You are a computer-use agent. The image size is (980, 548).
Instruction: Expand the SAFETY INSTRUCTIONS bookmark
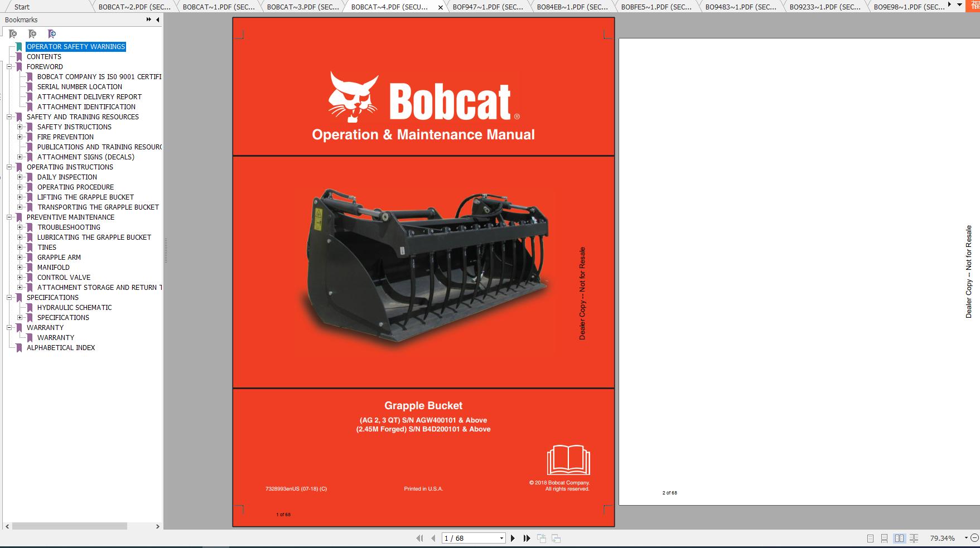(21, 127)
